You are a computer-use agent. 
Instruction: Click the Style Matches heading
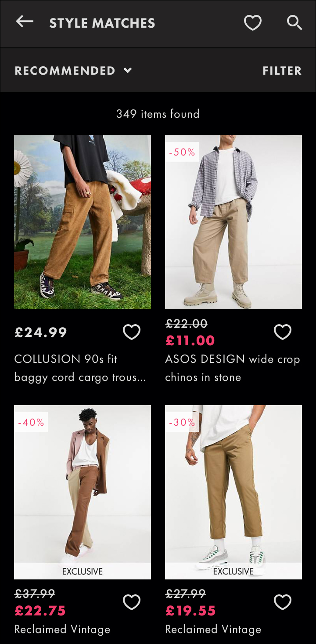click(x=102, y=23)
